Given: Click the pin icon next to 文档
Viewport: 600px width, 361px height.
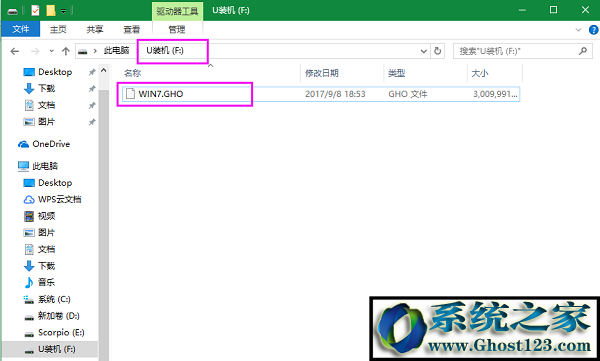Looking at the screenshot, I should pyautogui.click(x=92, y=105).
